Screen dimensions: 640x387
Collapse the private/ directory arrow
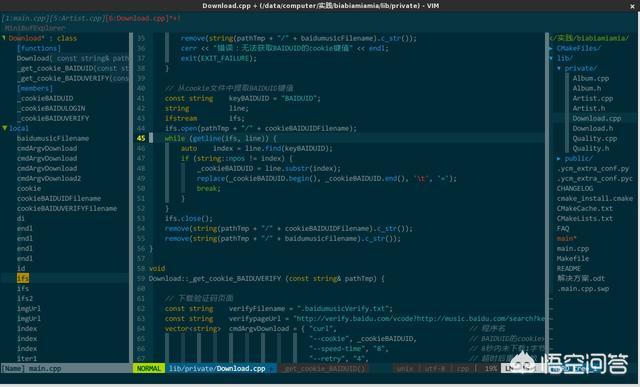click(x=559, y=68)
